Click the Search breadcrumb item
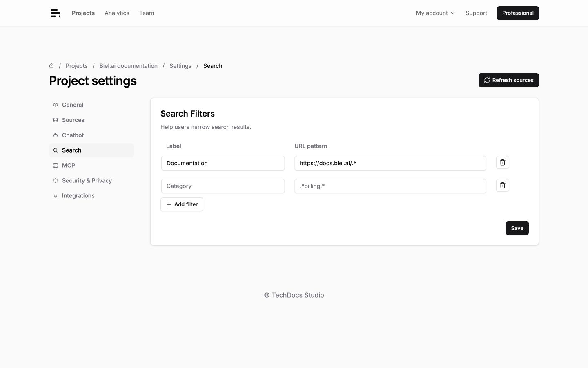The width and height of the screenshot is (588, 368). 213,66
